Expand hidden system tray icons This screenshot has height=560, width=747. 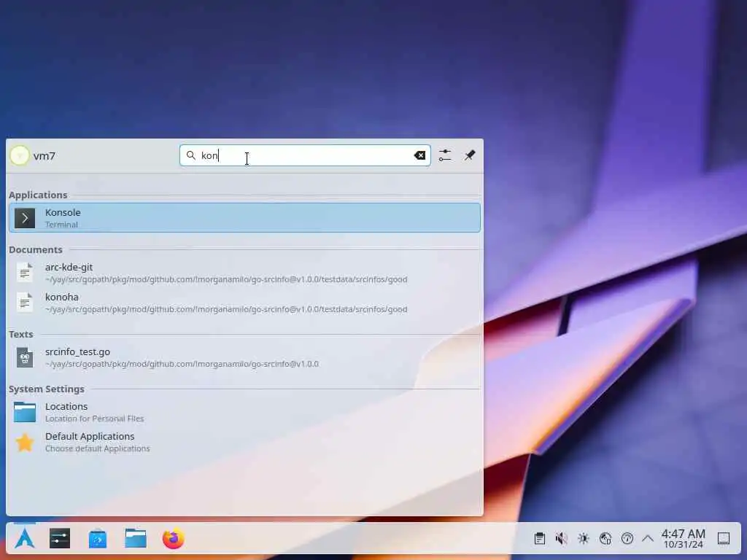tap(648, 539)
